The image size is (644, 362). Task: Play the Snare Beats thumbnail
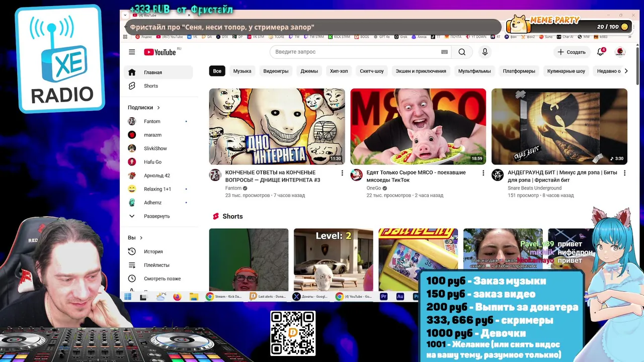(559, 127)
